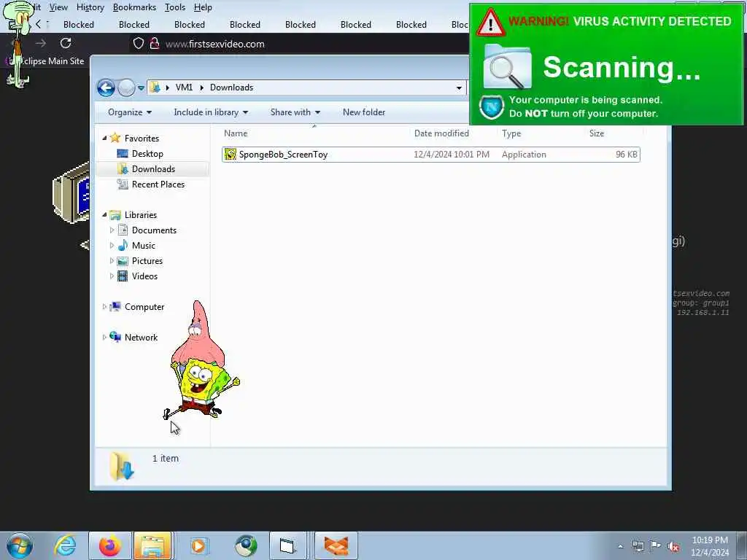The width and height of the screenshot is (747, 560).
Task: Click the Downloads folder icon in details pane
Action: 122,466
